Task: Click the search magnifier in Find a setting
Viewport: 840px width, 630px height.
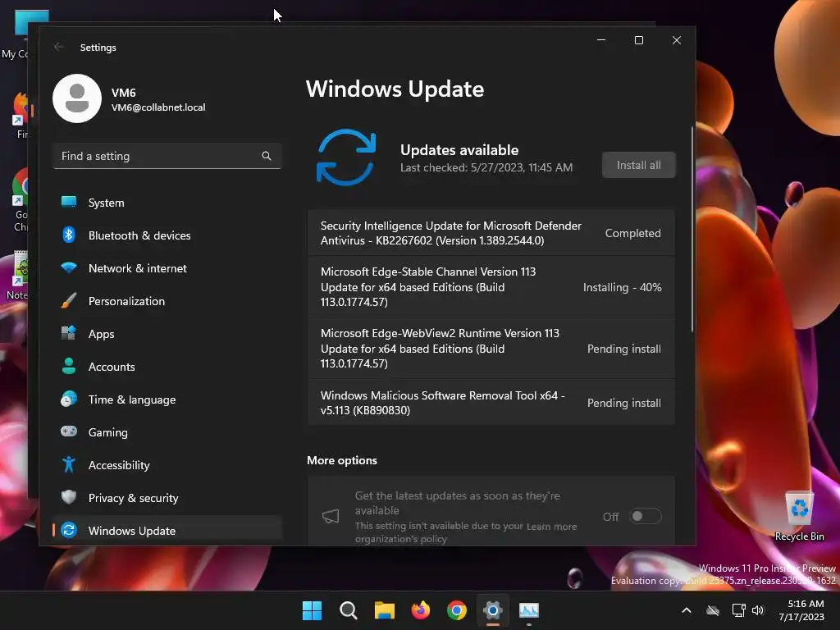Action: pos(267,156)
